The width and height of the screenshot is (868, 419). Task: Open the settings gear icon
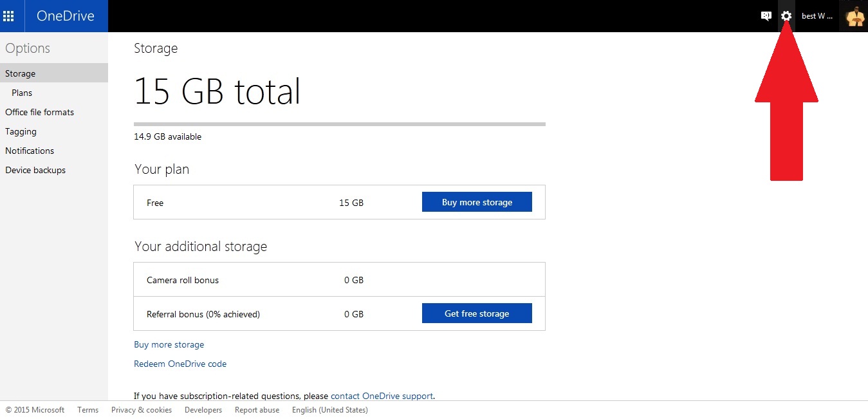click(x=786, y=16)
